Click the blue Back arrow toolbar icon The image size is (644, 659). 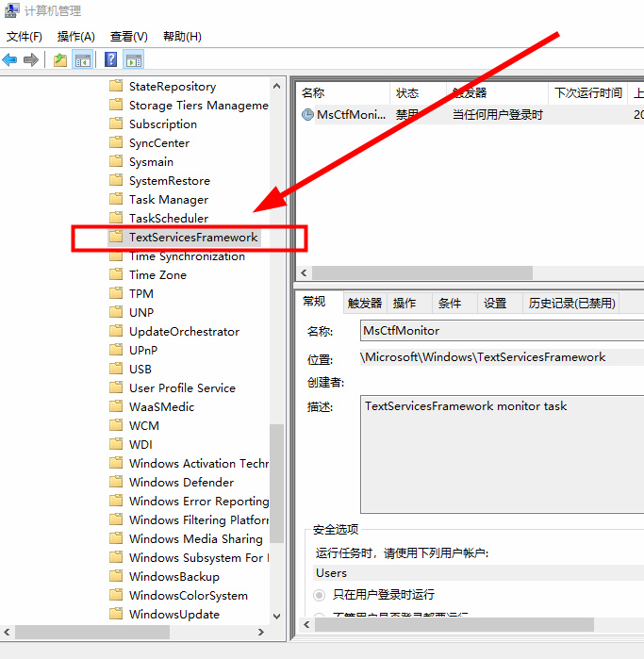pos(10,60)
